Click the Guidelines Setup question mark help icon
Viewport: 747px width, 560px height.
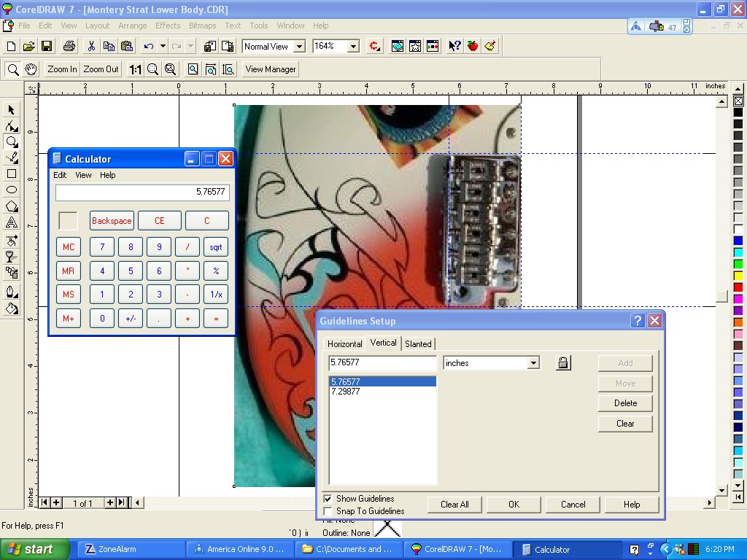[638, 321]
